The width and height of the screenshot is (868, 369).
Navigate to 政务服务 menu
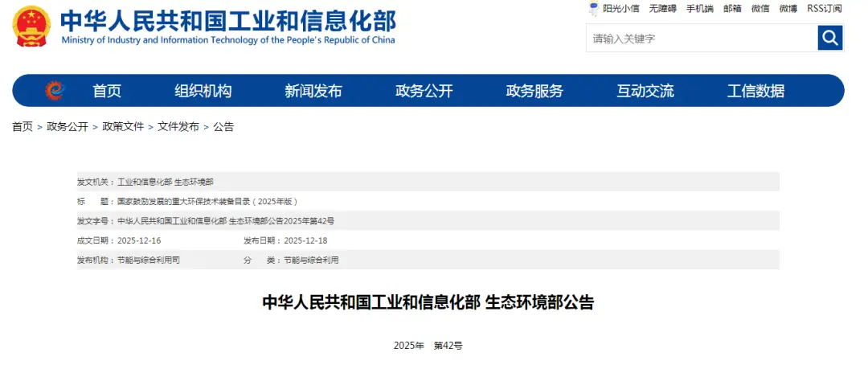click(534, 91)
